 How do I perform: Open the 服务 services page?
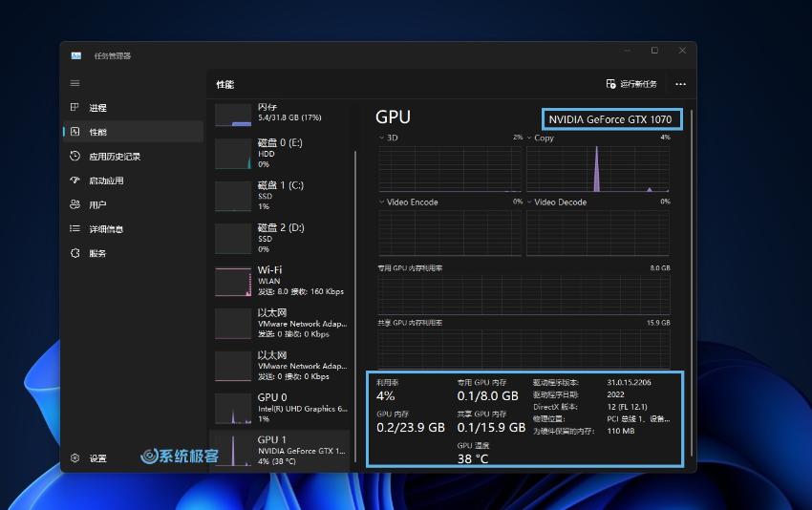(133, 253)
